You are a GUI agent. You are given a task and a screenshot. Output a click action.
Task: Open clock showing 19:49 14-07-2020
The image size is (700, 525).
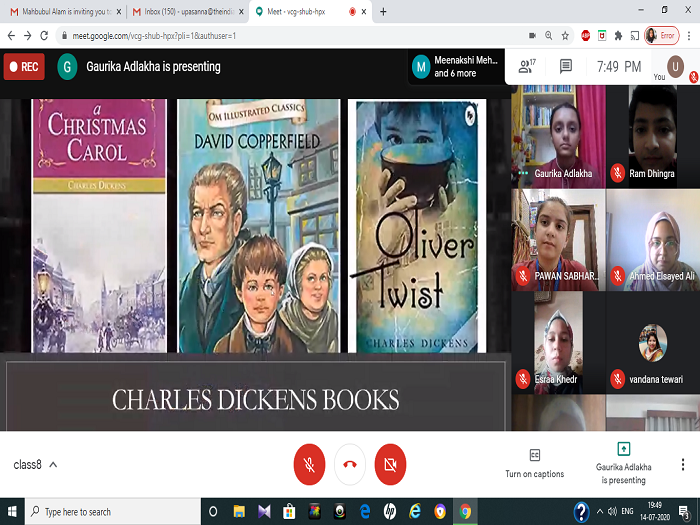655,512
